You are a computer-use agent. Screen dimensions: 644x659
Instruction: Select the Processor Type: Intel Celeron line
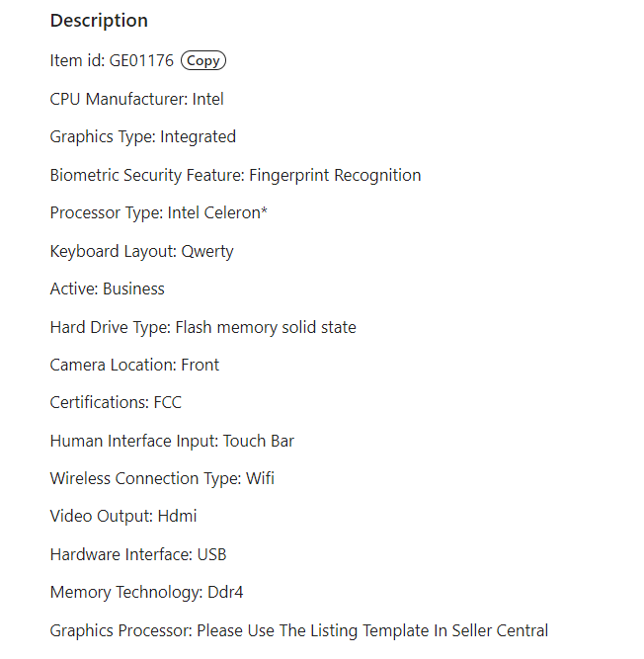[158, 213]
